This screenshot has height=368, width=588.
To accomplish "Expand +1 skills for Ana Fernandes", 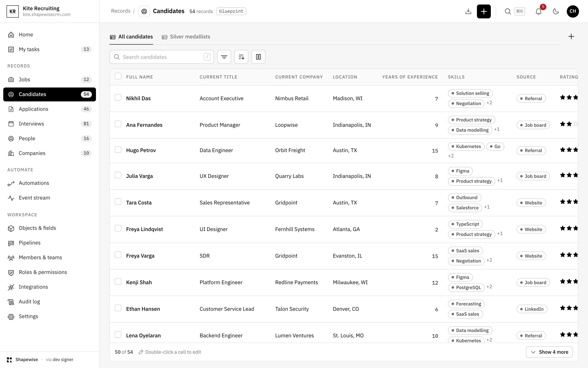I will tap(497, 129).
